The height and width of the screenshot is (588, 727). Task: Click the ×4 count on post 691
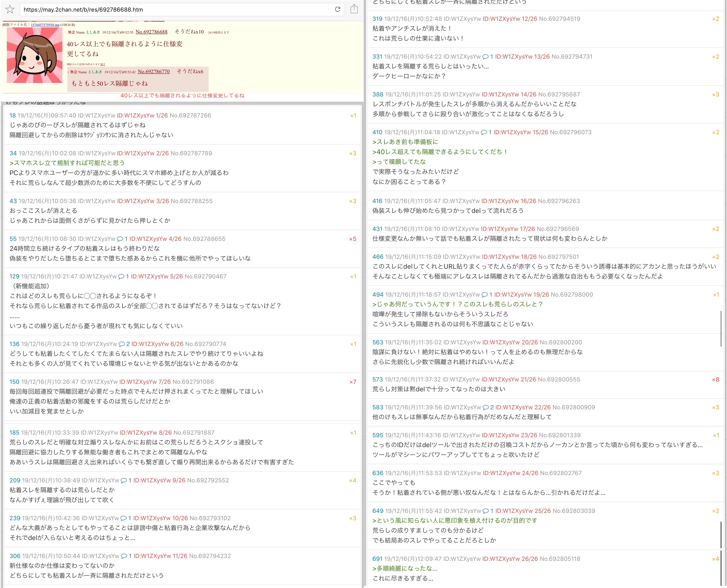[x=715, y=558]
